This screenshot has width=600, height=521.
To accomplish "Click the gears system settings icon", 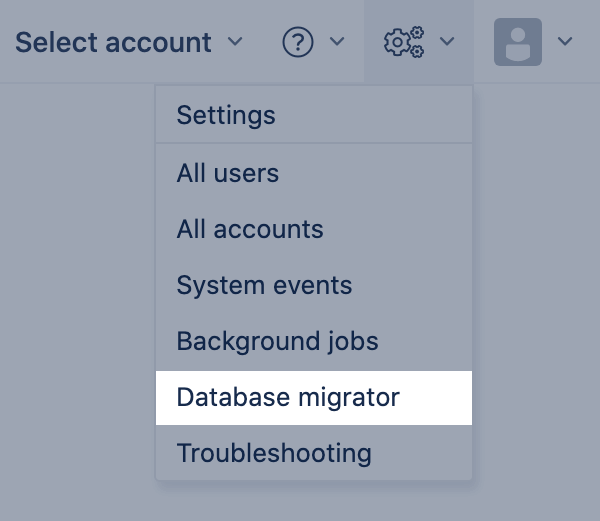I will [404, 42].
